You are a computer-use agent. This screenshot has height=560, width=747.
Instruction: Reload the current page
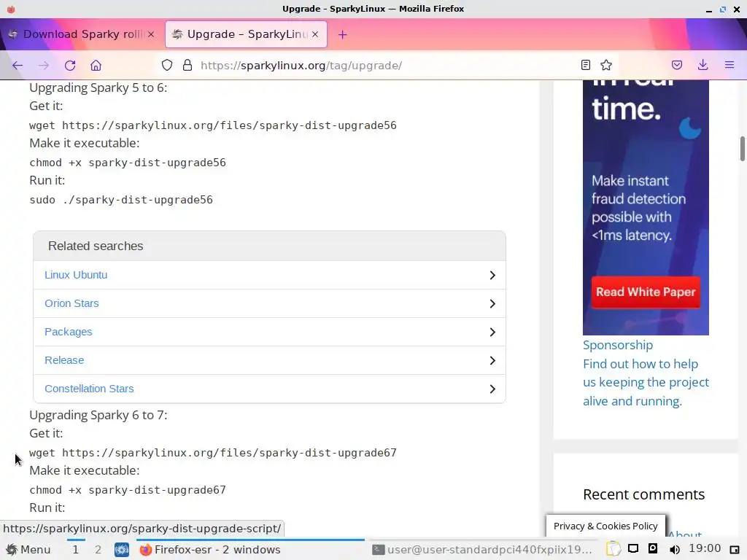click(x=70, y=65)
